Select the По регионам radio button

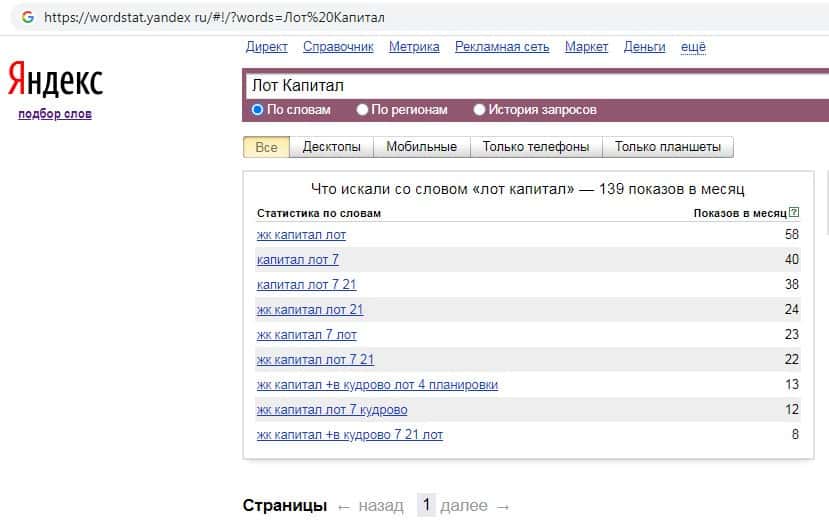[x=362, y=109]
